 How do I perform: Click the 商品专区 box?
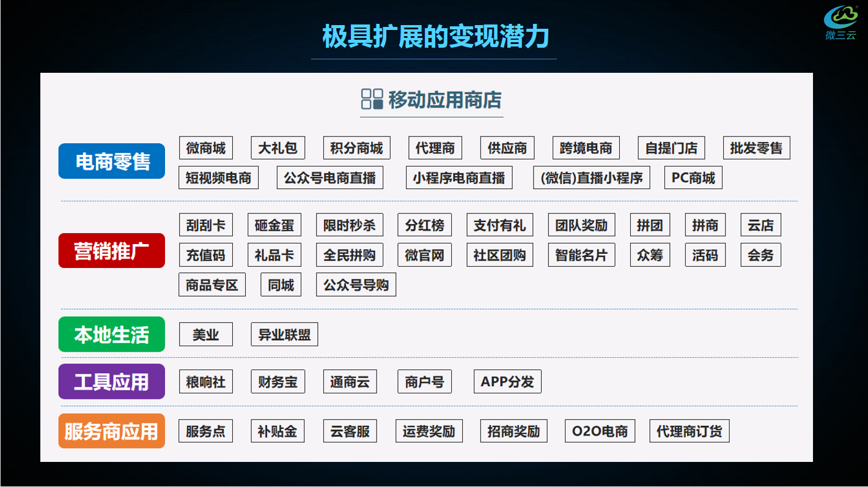click(212, 284)
